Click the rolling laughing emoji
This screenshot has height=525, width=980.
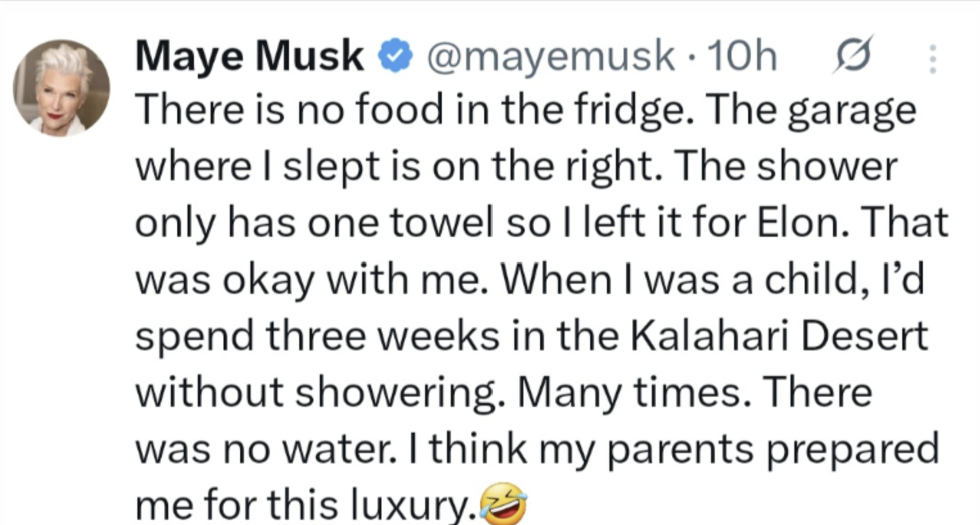503,505
